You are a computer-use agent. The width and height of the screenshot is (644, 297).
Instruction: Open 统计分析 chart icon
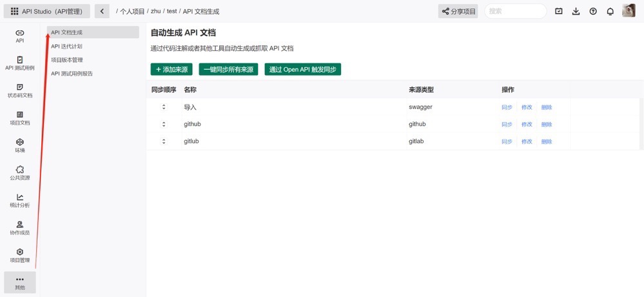[19, 201]
